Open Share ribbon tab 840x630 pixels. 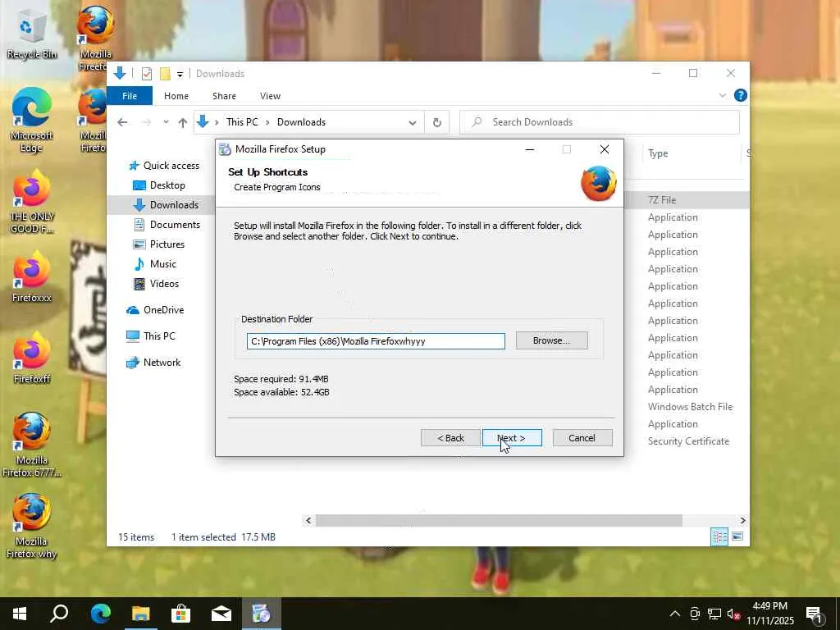pos(224,96)
